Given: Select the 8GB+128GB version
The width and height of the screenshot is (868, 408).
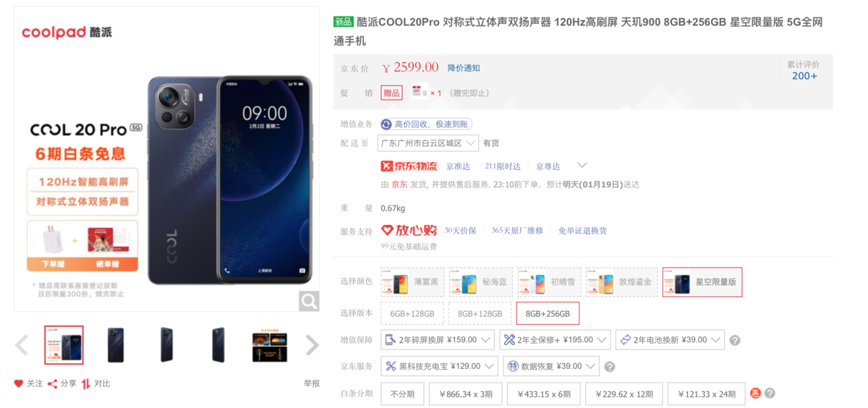Looking at the screenshot, I should tap(480, 314).
